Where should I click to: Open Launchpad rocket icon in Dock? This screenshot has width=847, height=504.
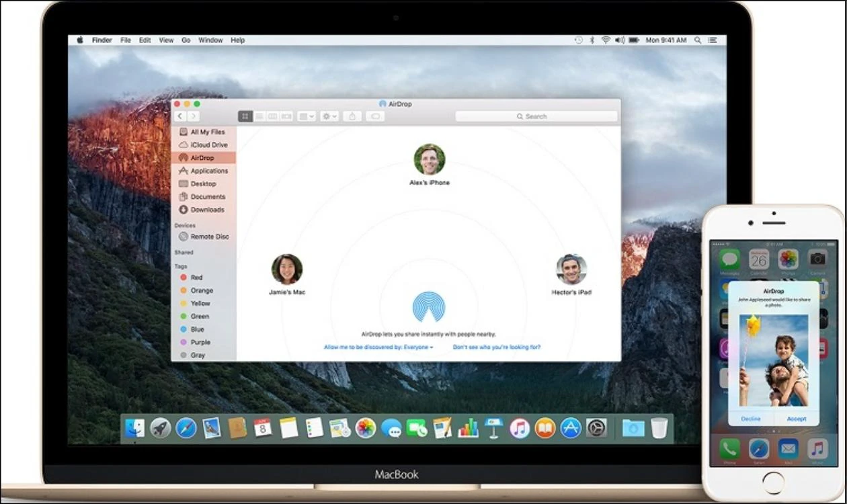(160, 427)
